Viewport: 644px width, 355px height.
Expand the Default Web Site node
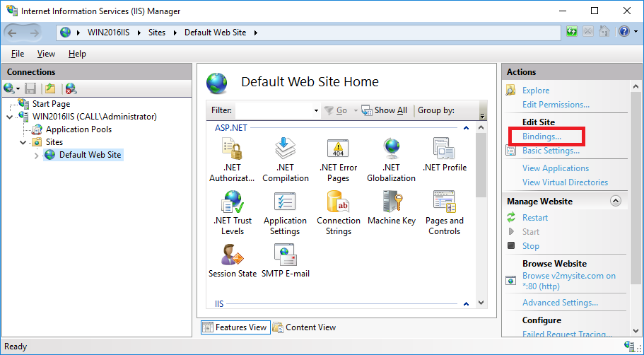click(37, 156)
